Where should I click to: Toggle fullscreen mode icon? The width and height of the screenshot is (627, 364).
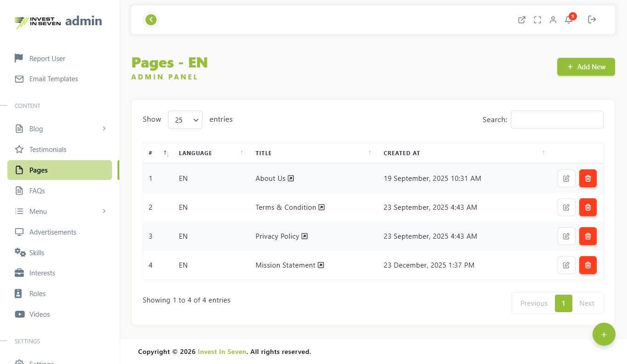point(537,20)
